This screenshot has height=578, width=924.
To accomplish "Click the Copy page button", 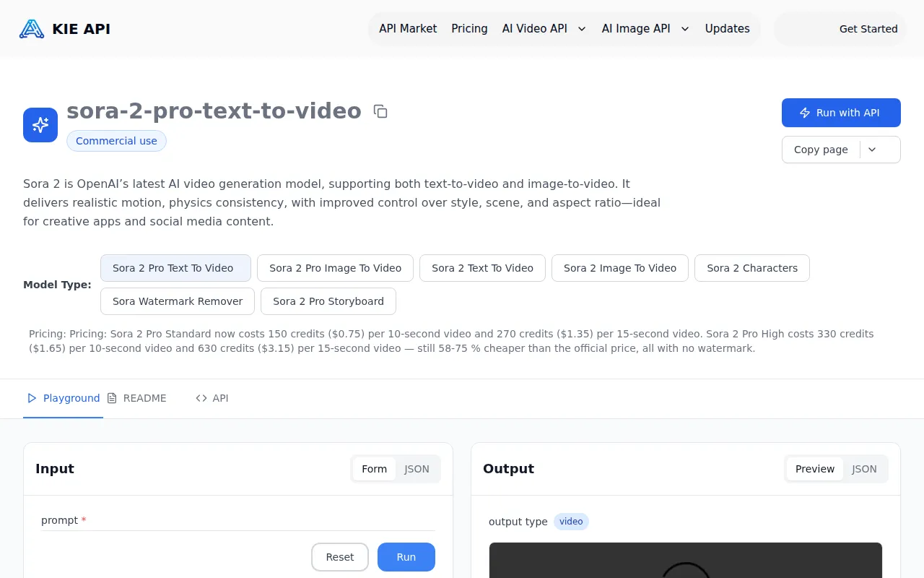I will click(821, 150).
